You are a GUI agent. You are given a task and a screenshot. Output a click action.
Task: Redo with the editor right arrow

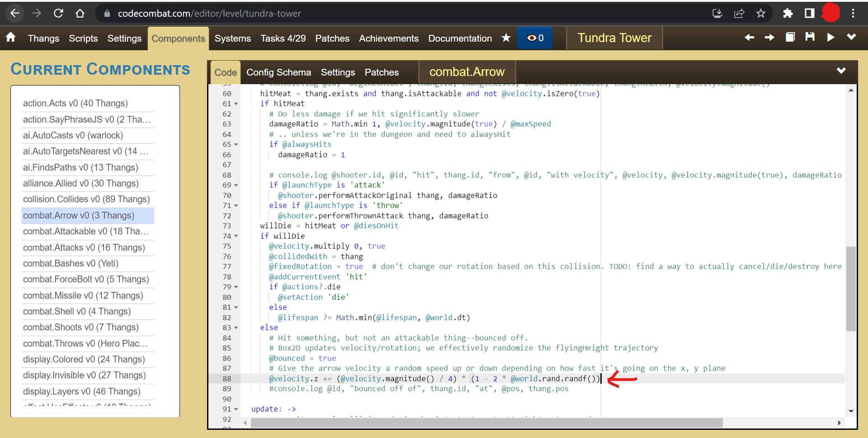click(x=769, y=37)
